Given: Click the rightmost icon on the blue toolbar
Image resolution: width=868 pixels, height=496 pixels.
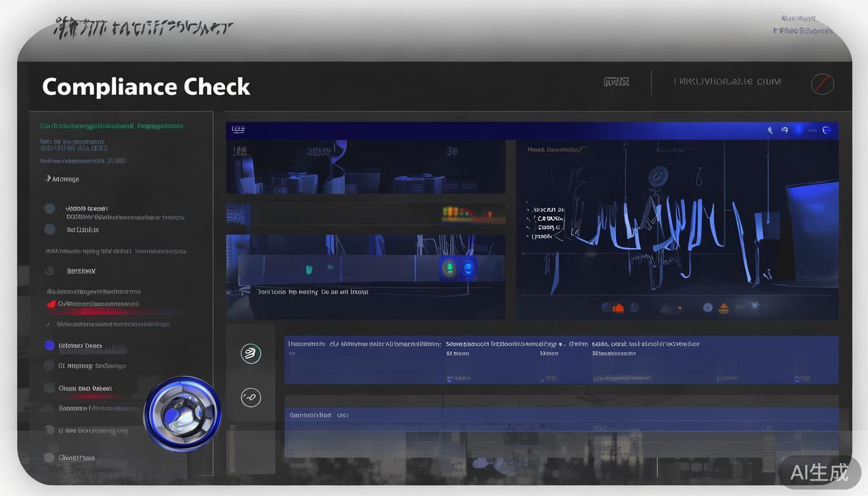Looking at the screenshot, I should [826, 130].
